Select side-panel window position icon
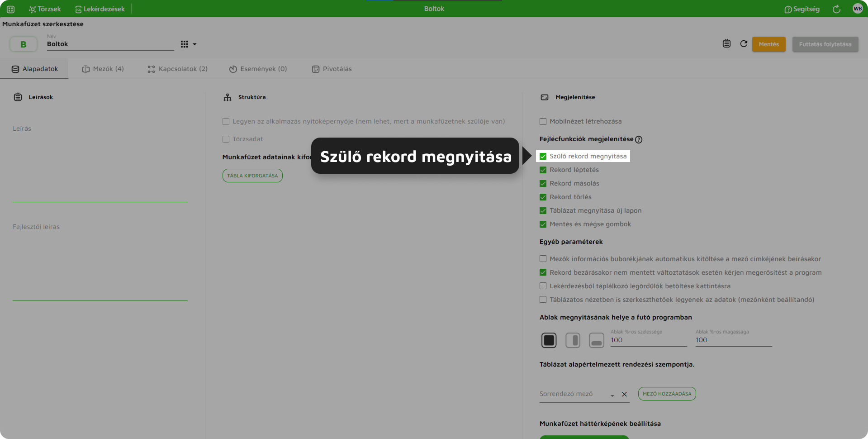868x439 pixels. coord(573,340)
